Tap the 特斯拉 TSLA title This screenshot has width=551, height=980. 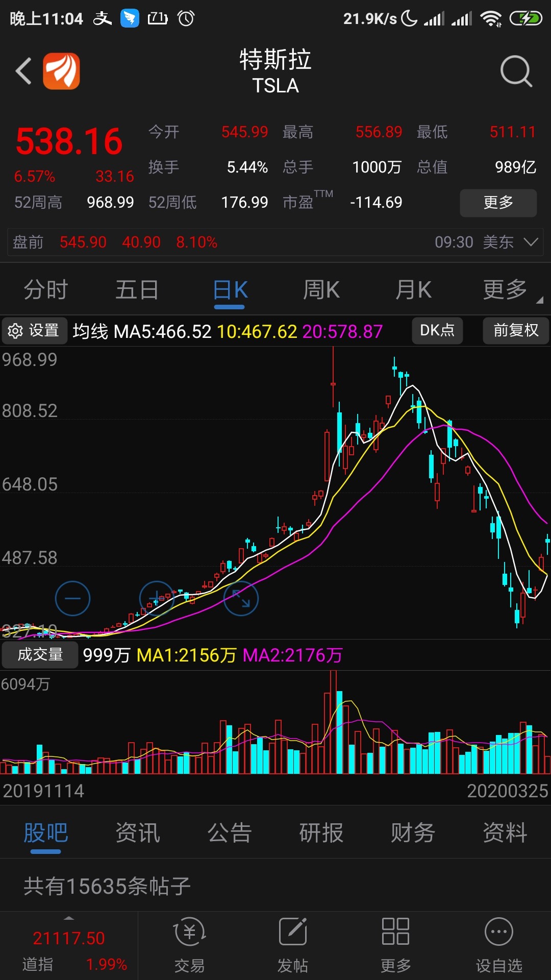coord(275,71)
